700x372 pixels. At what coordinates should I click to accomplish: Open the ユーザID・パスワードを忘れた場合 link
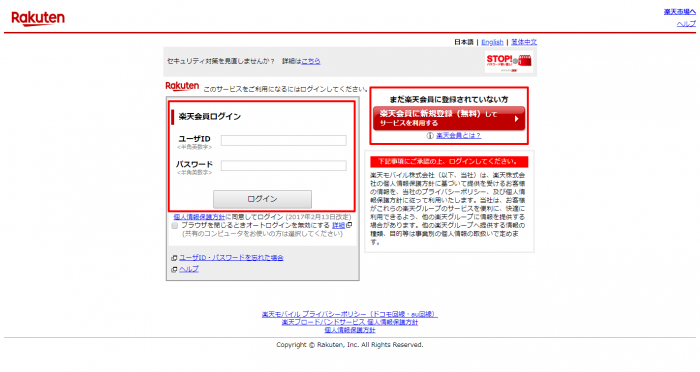pyautogui.click(x=231, y=258)
